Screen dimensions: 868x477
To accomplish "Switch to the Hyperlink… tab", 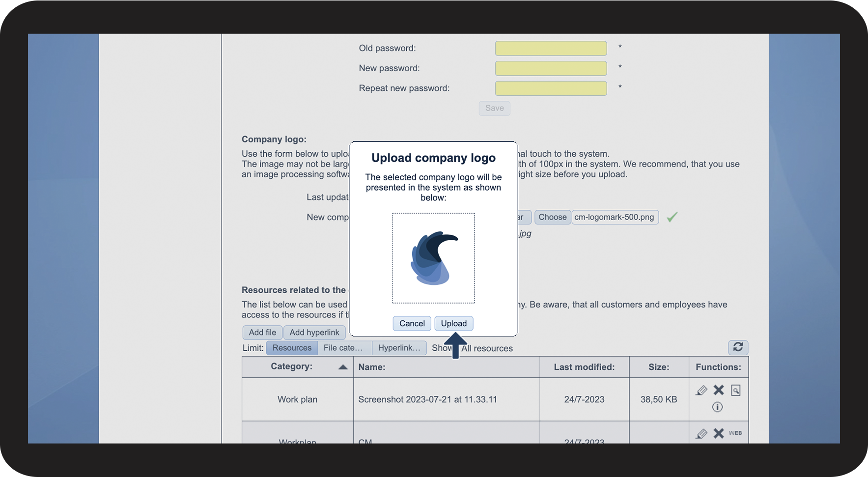I will 399,348.
